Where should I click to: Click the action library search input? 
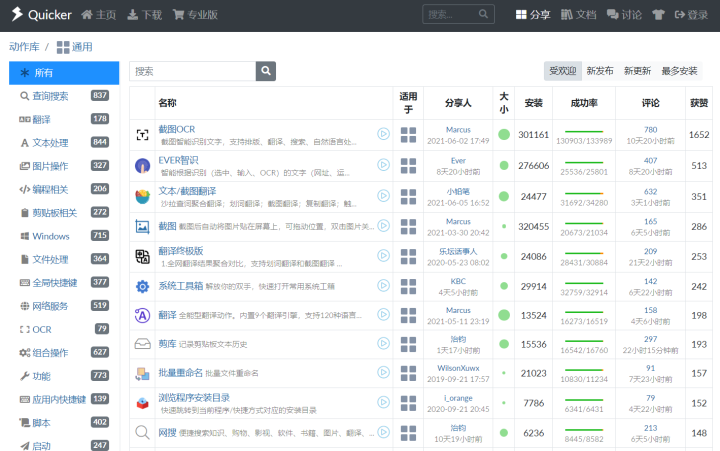[192, 71]
